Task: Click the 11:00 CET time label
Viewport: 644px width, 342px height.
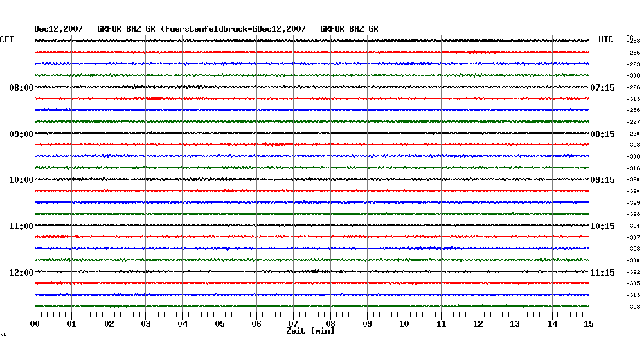Action: [x=21, y=226]
